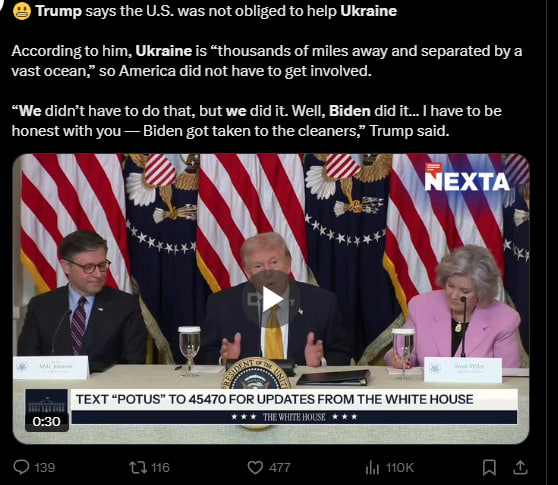
Task: Click the reply speech bubble icon
Action: [x=21, y=467]
